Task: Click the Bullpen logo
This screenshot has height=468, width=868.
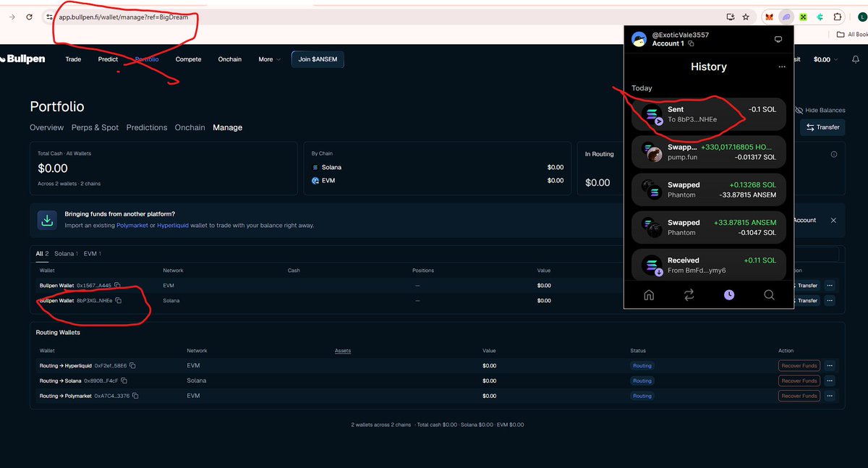Action: pos(23,59)
